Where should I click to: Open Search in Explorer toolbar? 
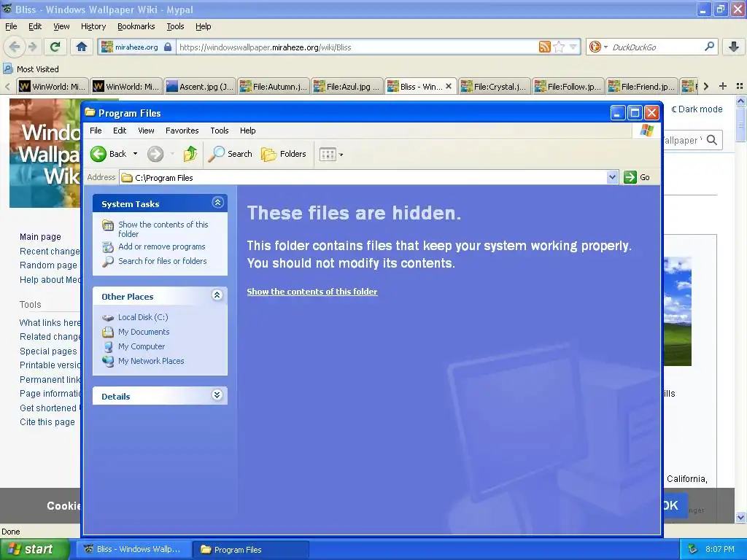230,154
